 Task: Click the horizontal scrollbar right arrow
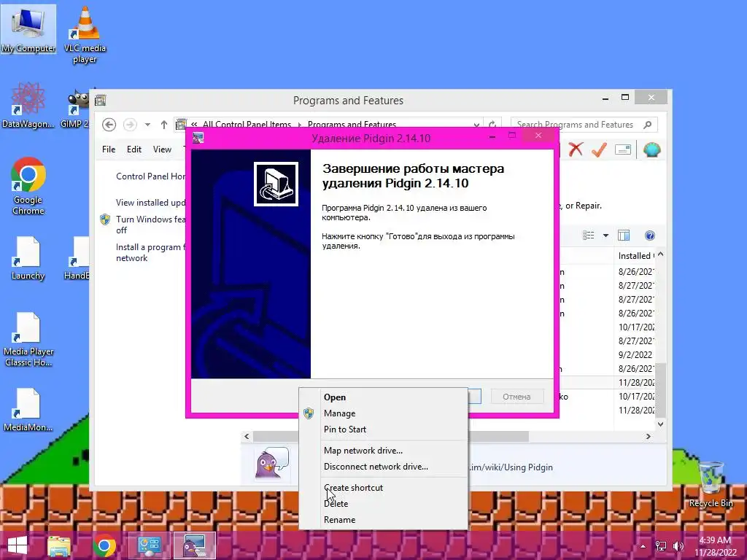pyautogui.click(x=648, y=436)
